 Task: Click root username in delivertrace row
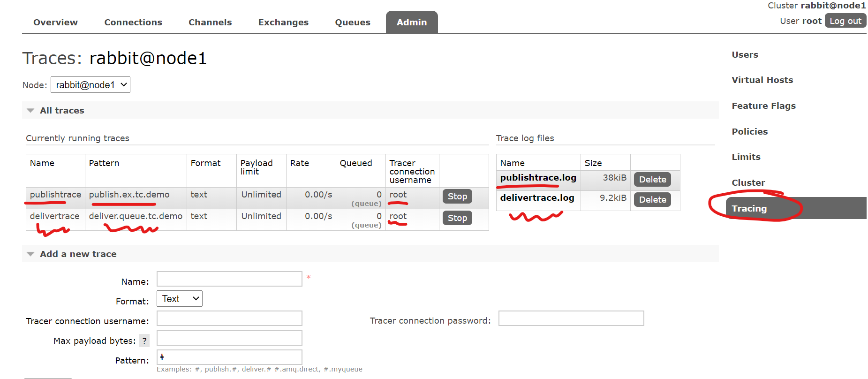coord(398,216)
